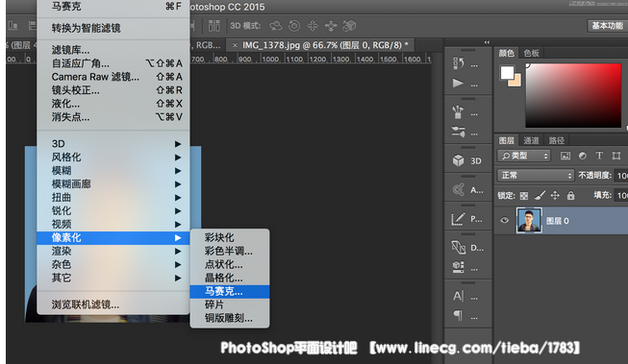628x364 pixels.
Task: Expand the 扭曲 submenu
Action: point(113,197)
